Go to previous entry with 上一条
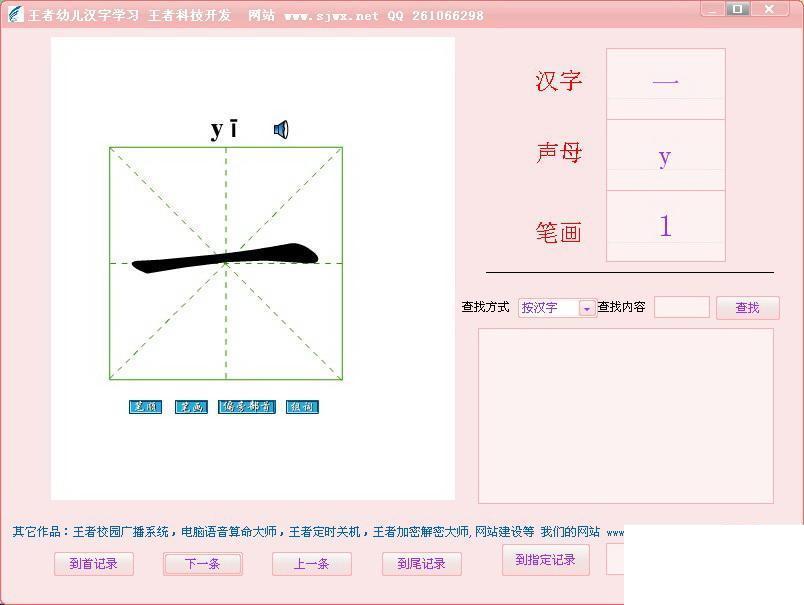This screenshot has width=804, height=605. [311, 564]
